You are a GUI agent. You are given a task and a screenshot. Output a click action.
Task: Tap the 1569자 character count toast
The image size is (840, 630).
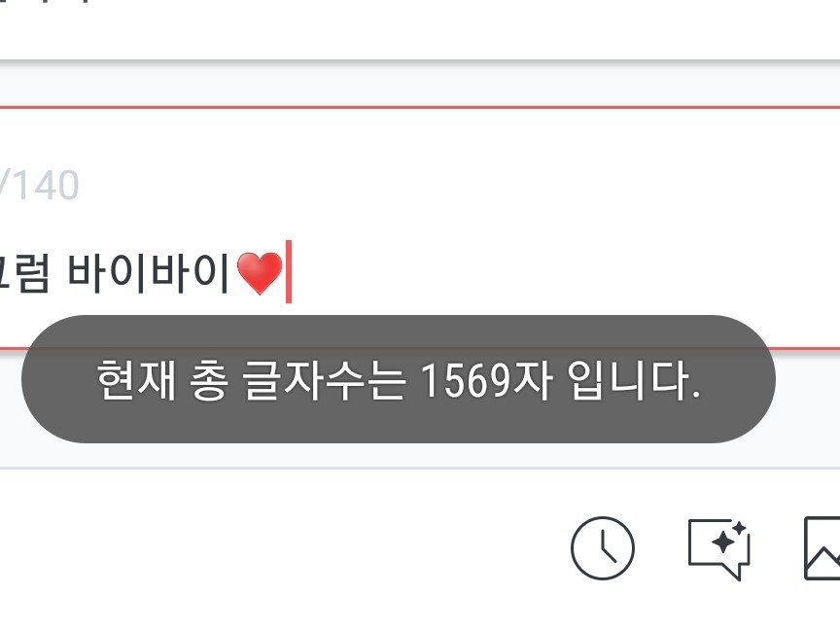(x=399, y=379)
